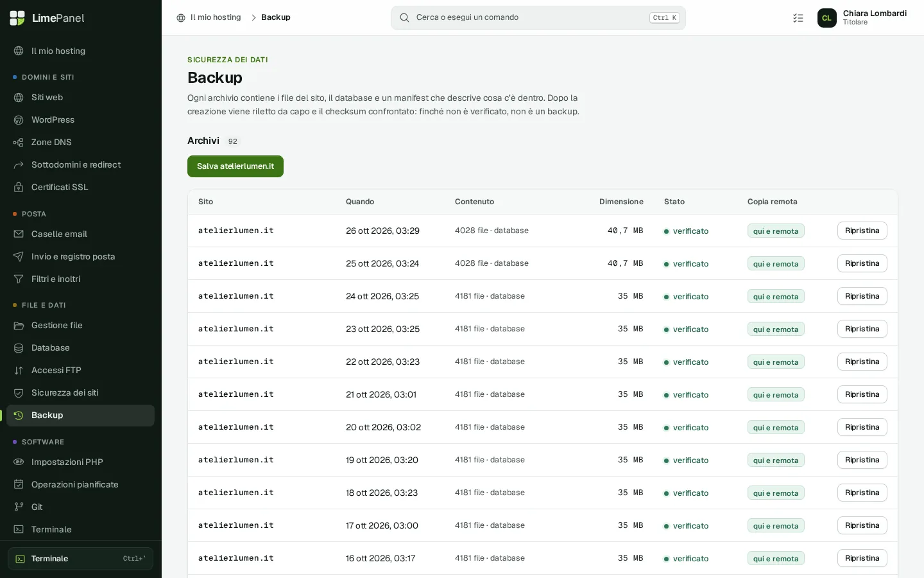Click the Sottodomini e redirect arrow icon

[19, 165]
